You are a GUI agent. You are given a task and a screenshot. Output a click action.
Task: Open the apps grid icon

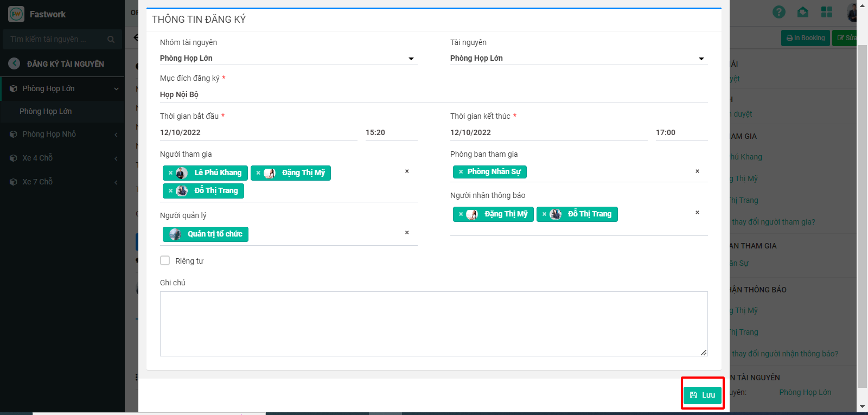click(x=826, y=12)
